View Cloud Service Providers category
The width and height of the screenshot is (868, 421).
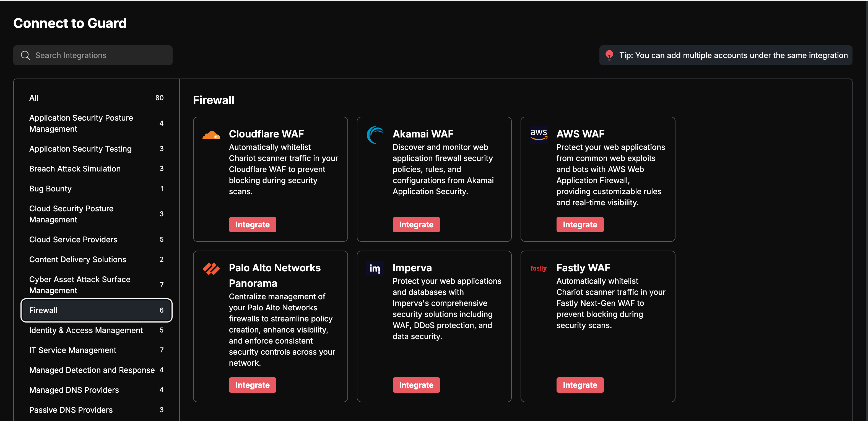pos(96,239)
